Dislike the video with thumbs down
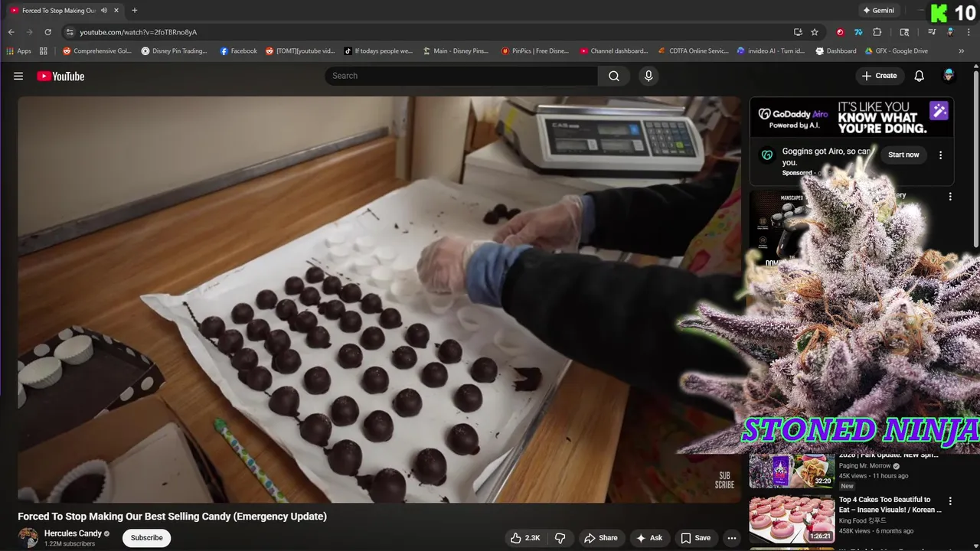This screenshot has width=980, height=551. (x=560, y=538)
